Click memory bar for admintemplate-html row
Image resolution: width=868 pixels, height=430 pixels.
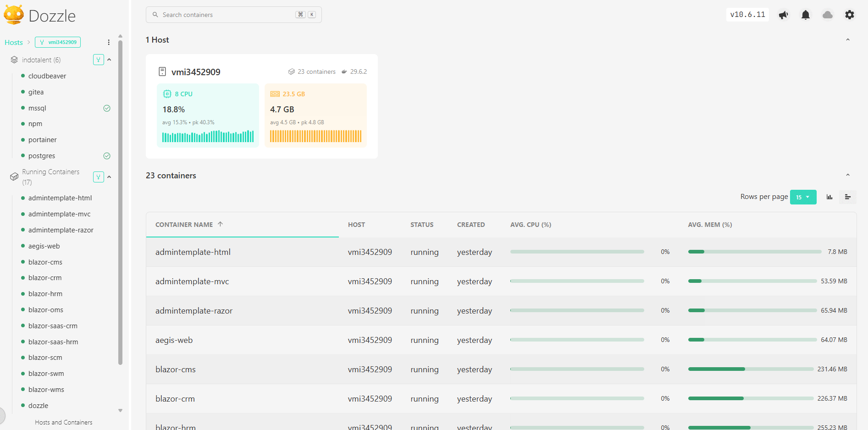click(x=755, y=252)
